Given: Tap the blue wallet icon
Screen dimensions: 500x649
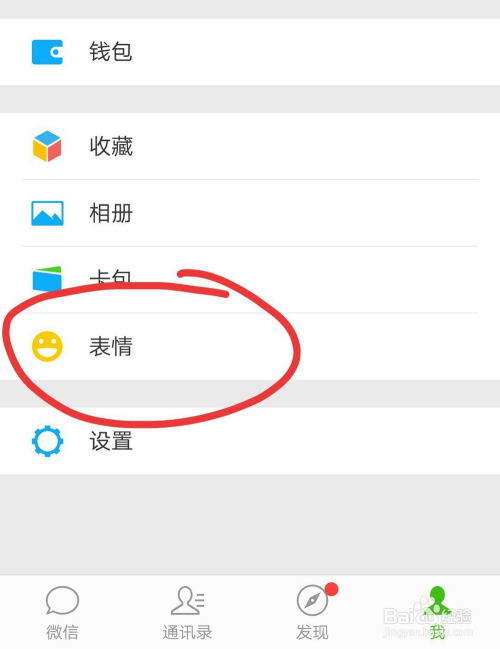Looking at the screenshot, I should [47, 52].
